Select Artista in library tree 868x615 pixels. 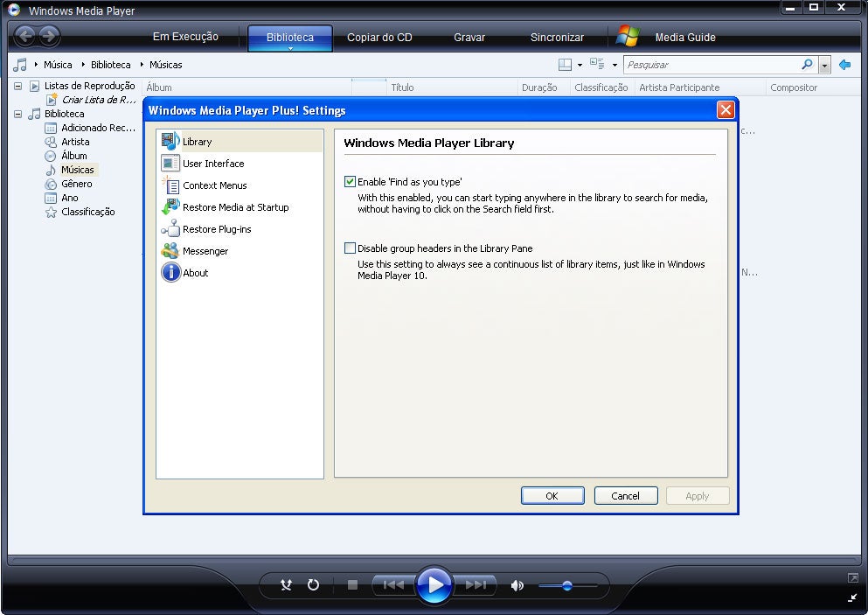pyautogui.click(x=75, y=142)
